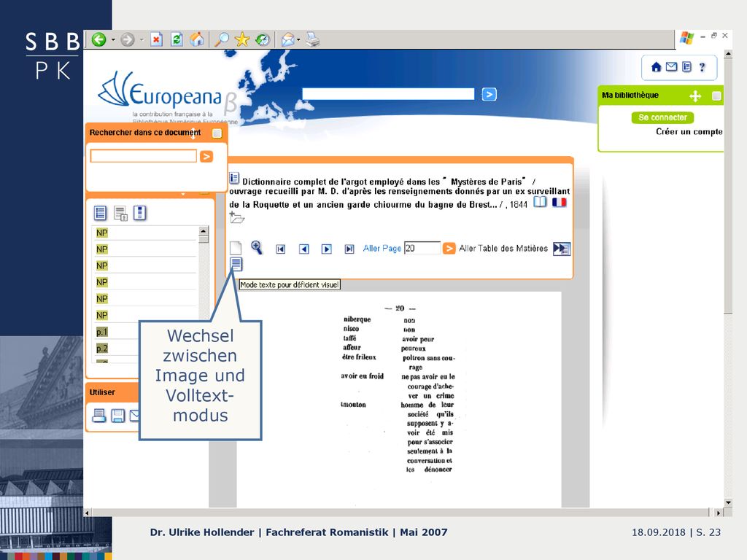The height and width of the screenshot is (560, 747).
Task: Toggle the Ma bibliothèque panel box
Action: [x=716, y=96]
